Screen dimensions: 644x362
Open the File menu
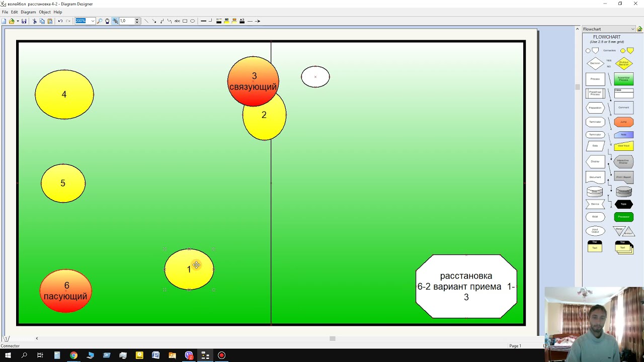(5, 12)
